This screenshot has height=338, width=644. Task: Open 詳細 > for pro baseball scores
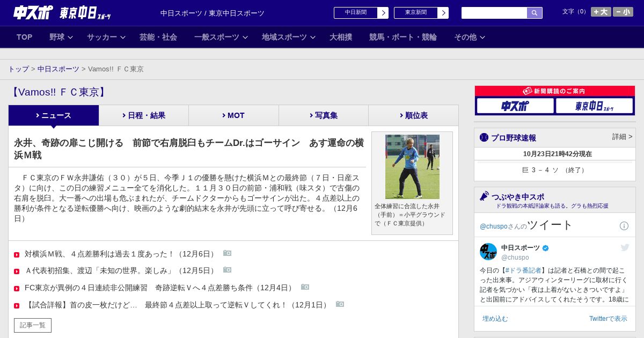coord(622,137)
